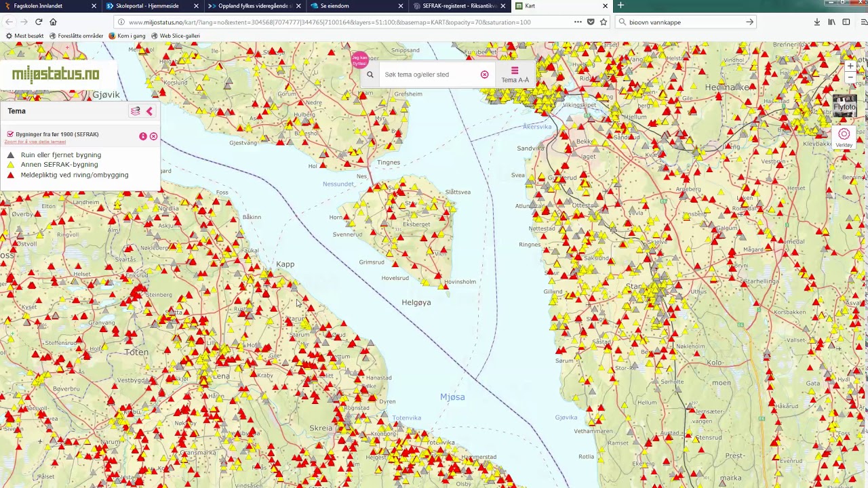Click the 'Skreia' label on the map
Image resolution: width=868 pixels, height=488 pixels.
[x=321, y=428]
